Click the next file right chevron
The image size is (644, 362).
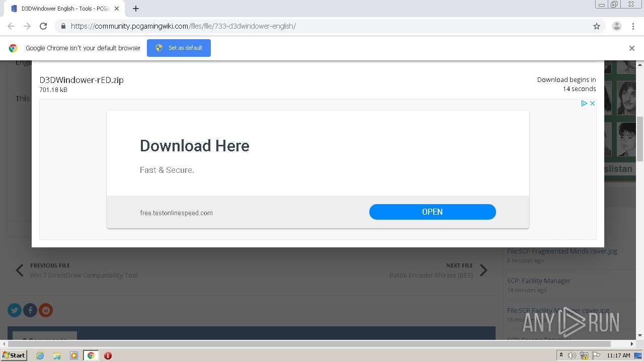coord(484,270)
